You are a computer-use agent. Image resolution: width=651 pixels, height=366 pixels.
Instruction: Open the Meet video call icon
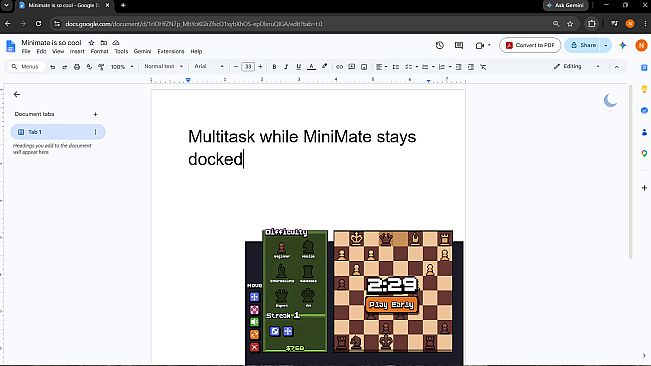pos(480,45)
